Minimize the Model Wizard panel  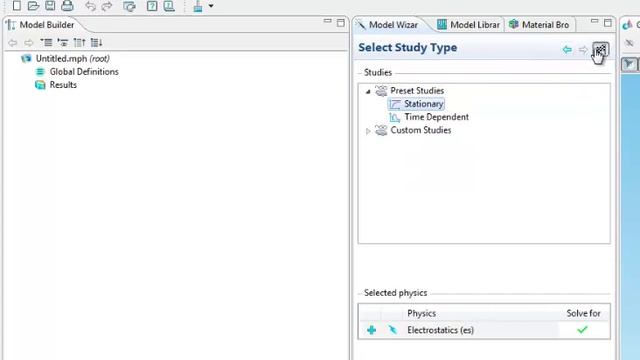pos(594,21)
